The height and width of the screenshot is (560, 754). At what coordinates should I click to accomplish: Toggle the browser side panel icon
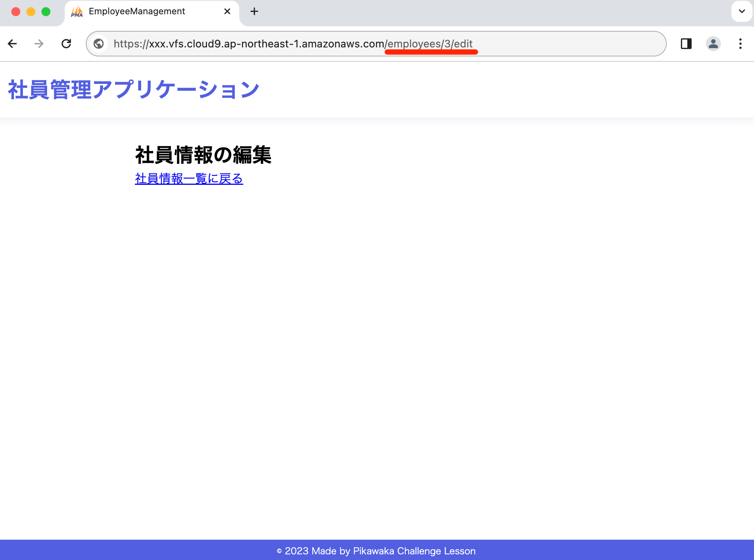(x=686, y=44)
